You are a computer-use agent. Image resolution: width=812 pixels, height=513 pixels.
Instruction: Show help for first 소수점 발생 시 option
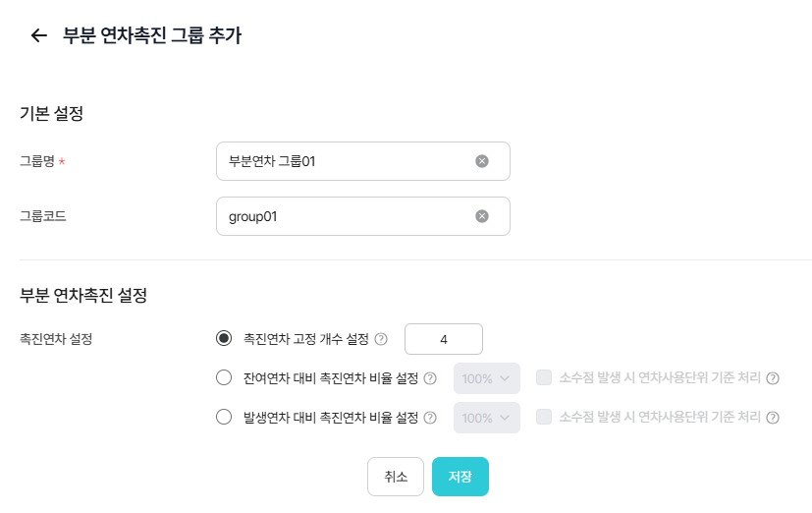773,378
